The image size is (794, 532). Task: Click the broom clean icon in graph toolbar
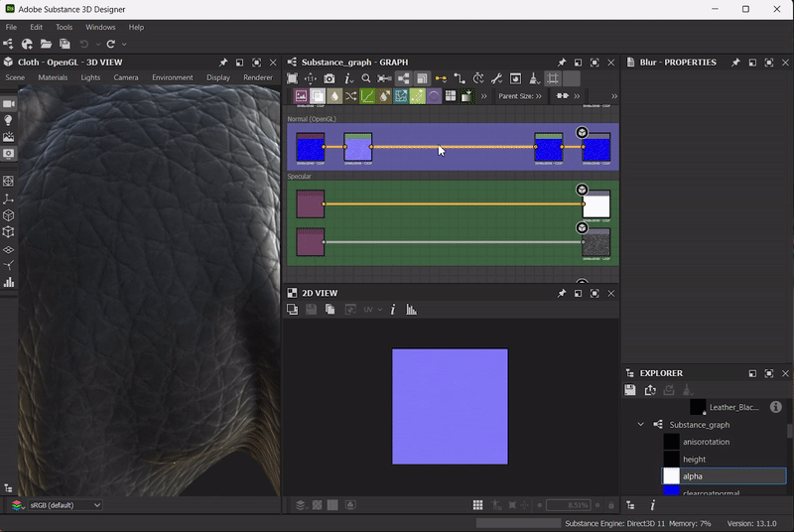pyautogui.click(x=534, y=78)
